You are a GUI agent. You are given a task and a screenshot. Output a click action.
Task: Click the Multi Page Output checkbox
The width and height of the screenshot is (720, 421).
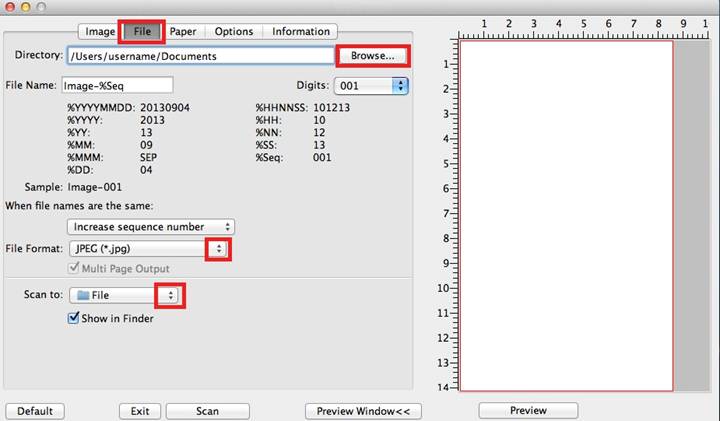(73, 268)
